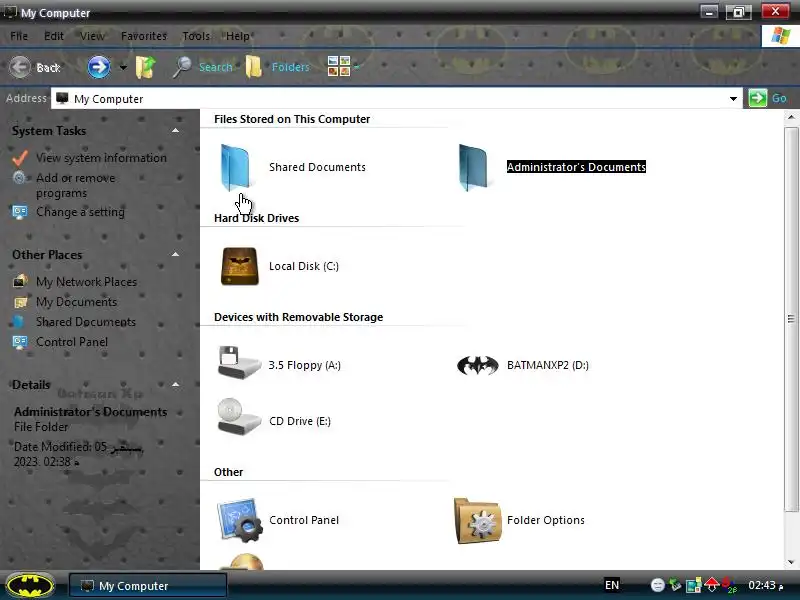Click the red shield tray icon
Screen dimensions: 800x600
711,585
